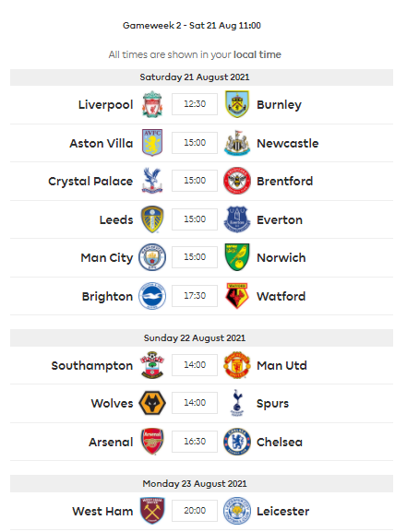Click the Burnley club badge
This screenshot has height=532, width=407.
pos(237,104)
